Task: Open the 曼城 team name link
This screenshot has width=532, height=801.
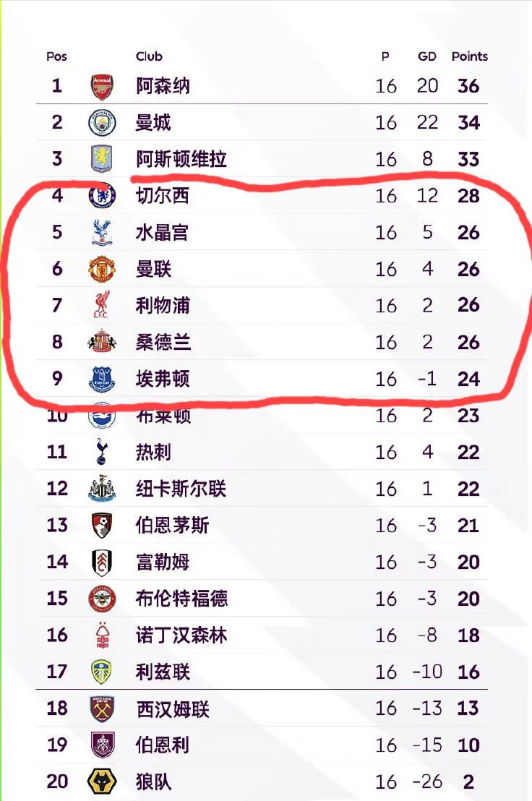Action: tap(153, 123)
